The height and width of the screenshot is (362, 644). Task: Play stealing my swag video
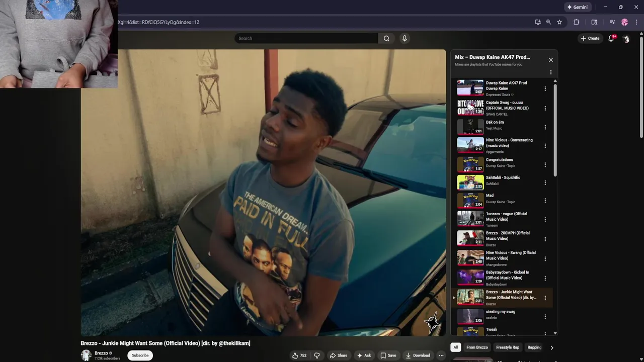pyautogui.click(x=470, y=316)
